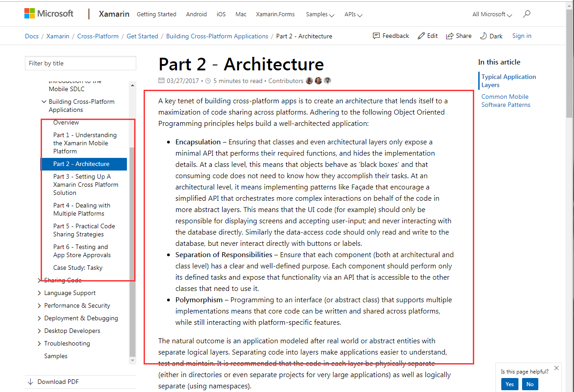Open Part 1 - Understanding the Xamarin Mobile Platform
574x392 pixels.
click(85, 143)
